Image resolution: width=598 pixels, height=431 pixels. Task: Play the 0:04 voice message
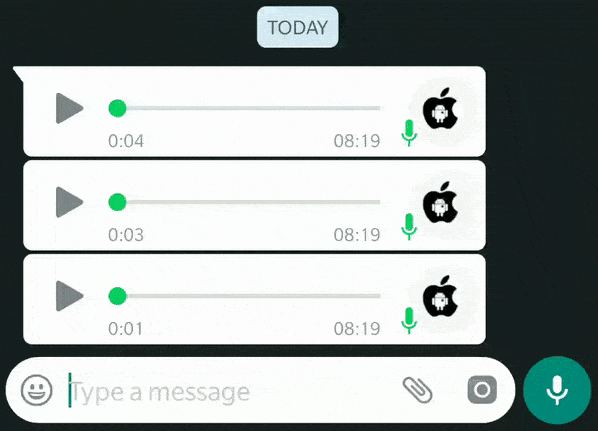(x=69, y=108)
